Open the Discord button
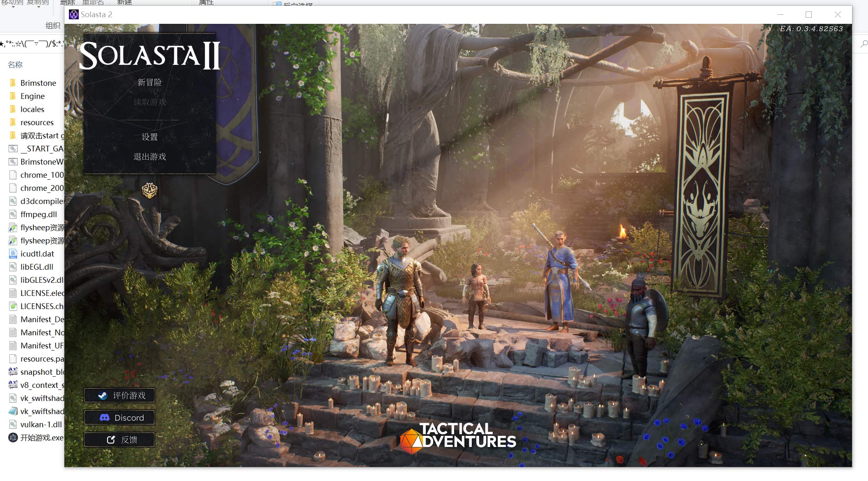 [x=119, y=417]
